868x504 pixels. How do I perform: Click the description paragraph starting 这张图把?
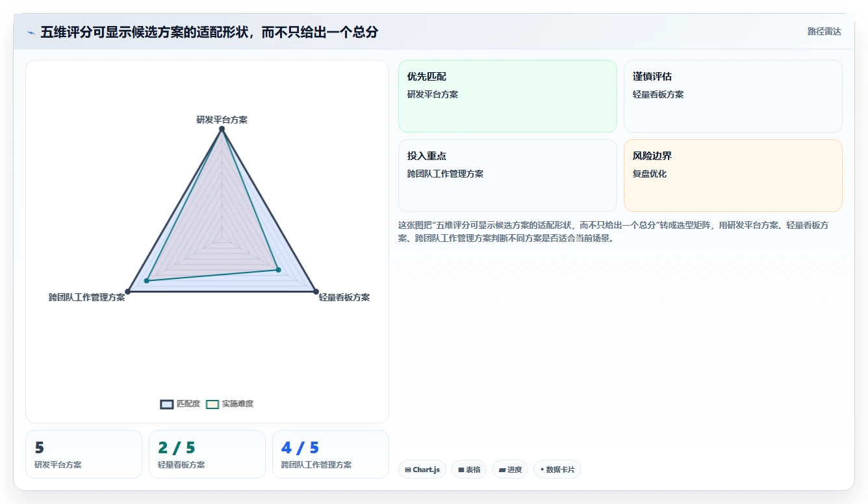613,232
